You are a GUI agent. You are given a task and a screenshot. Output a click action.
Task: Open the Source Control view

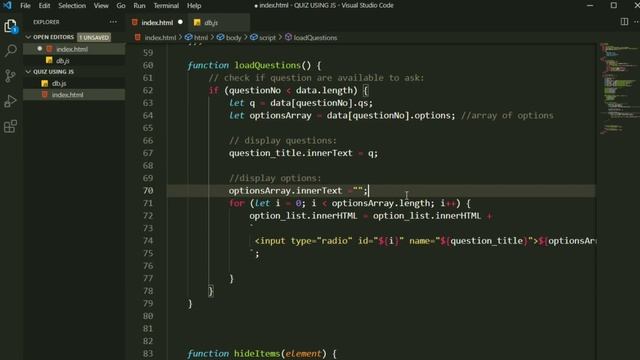[10, 76]
